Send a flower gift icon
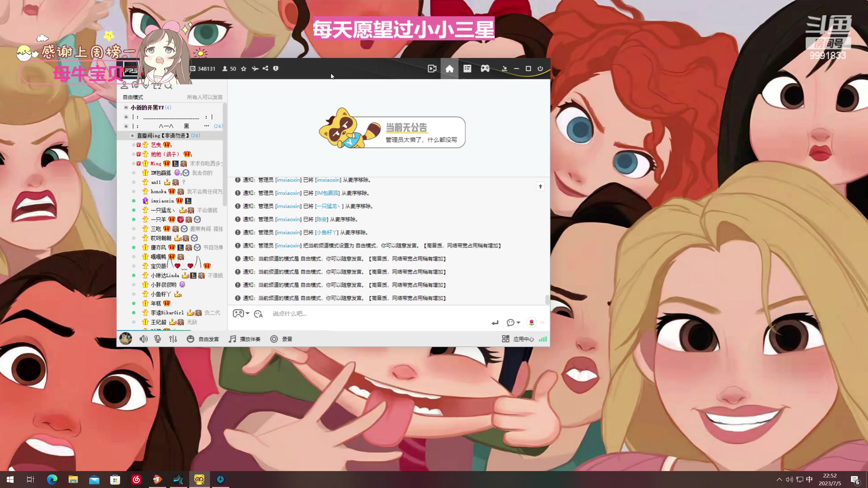 (x=531, y=322)
